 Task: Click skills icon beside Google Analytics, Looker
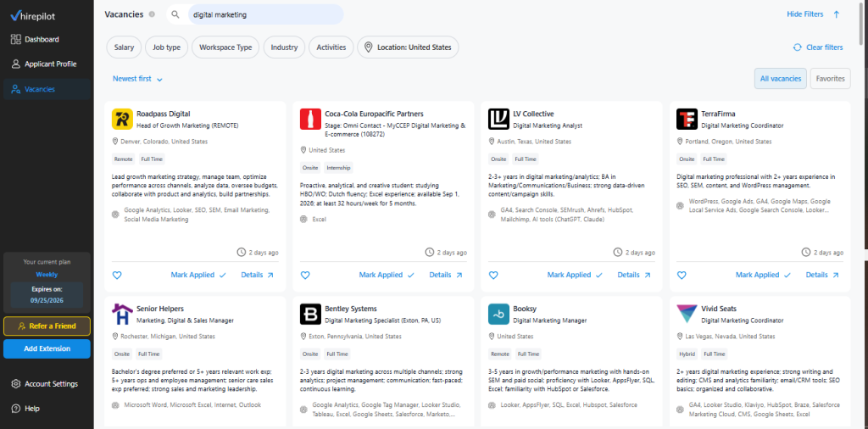click(115, 214)
